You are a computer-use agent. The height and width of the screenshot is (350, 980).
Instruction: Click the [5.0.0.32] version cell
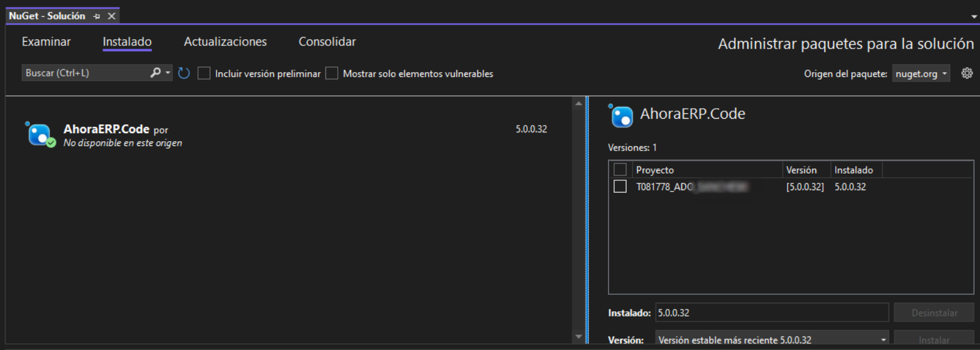tap(805, 187)
